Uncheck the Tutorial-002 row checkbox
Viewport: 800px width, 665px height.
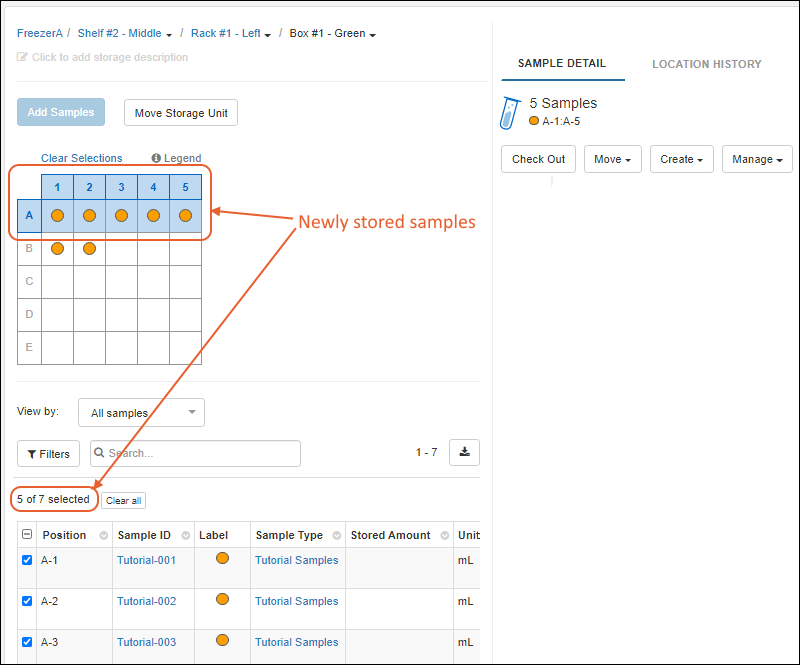coord(27,601)
